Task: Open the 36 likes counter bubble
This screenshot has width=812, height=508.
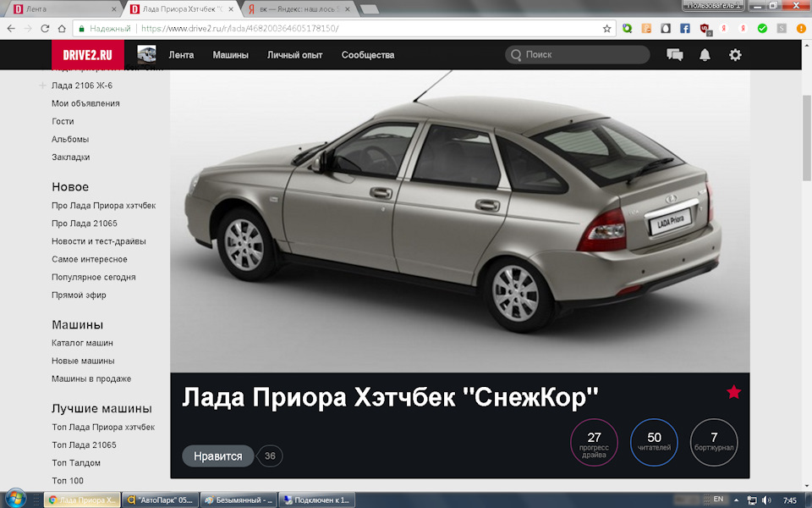Action: 270,456
